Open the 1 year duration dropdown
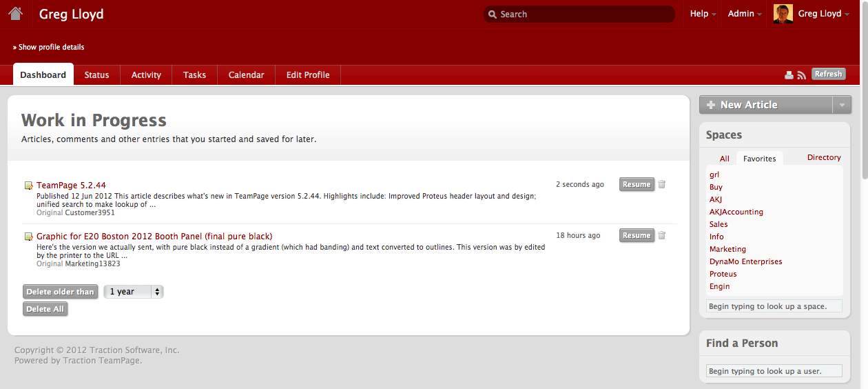 (x=134, y=292)
